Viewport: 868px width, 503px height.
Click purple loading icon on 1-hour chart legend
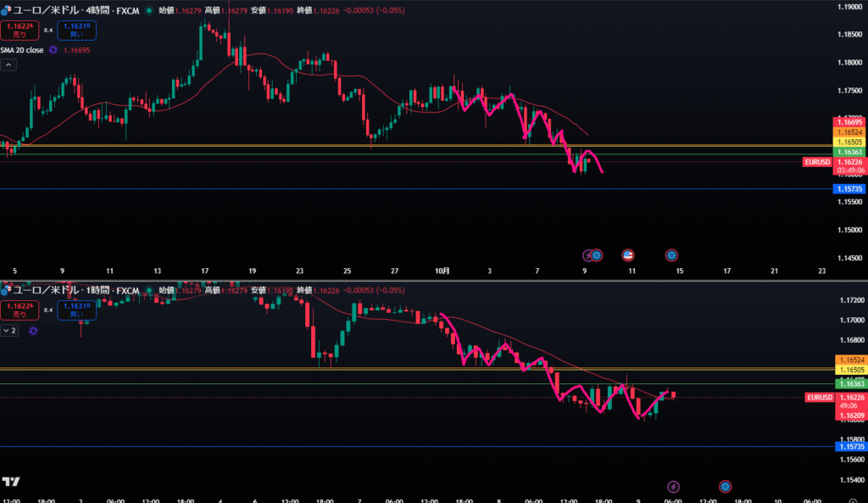[33, 330]
